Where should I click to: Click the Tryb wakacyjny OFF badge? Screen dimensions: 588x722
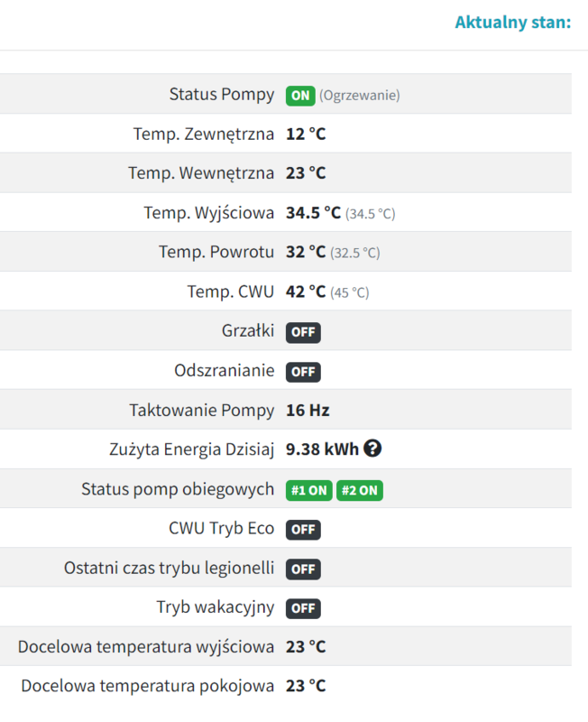click(303, 608)
